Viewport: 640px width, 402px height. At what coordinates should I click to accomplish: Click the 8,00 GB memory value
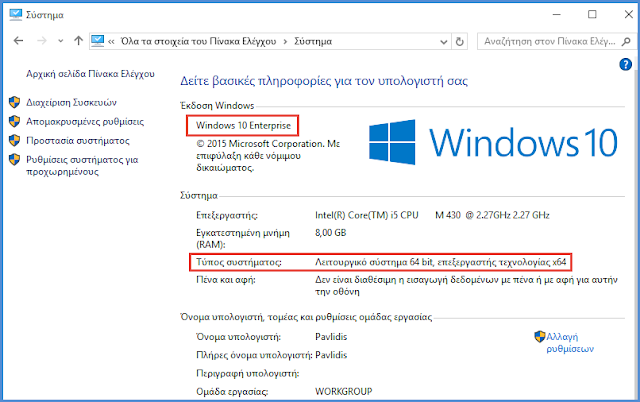331,233
